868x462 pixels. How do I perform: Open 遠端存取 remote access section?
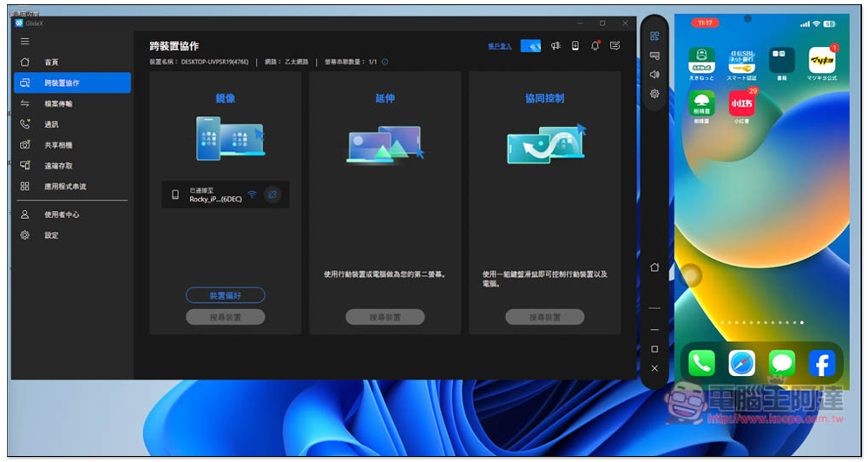73,166
